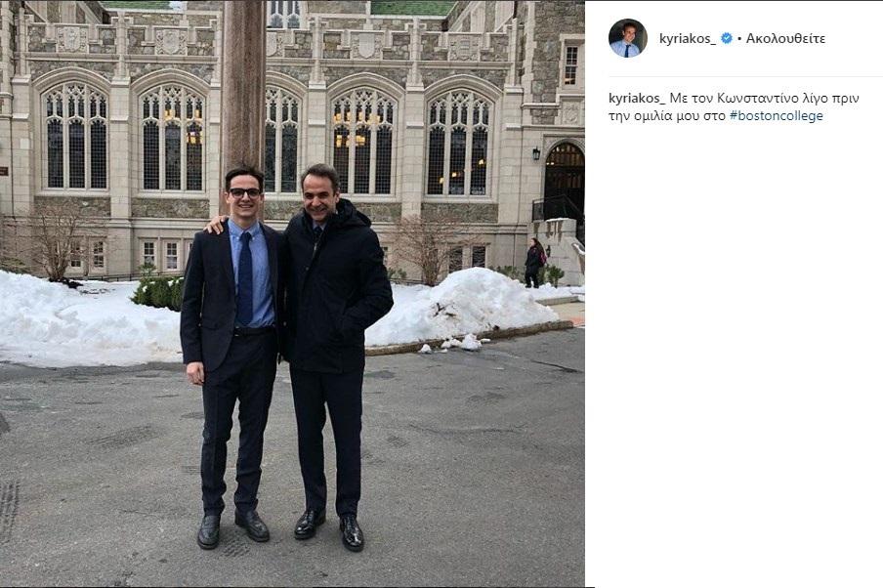The height and width of the screenshot is (588, 883).
Task: Click the arched doorway of the building
Action: pos(565,181)
